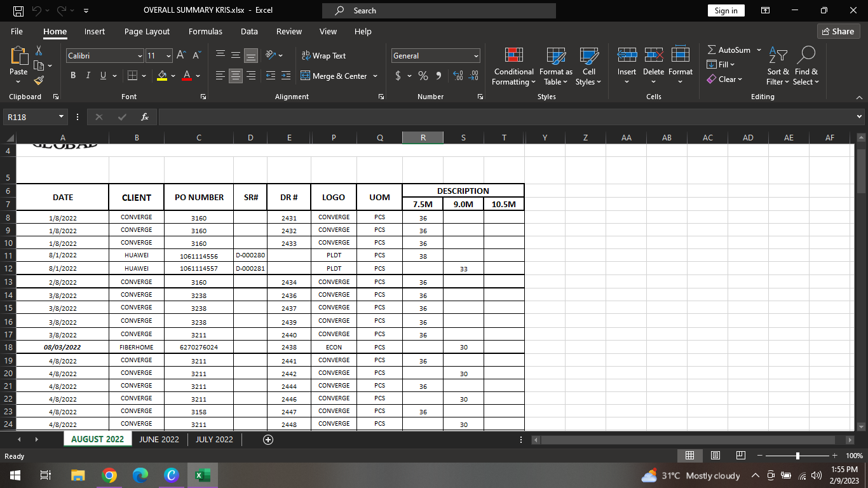The height and width of the screenshot is (488, 868).
Task: Click the Select All corner triangle
Action: 9,137
